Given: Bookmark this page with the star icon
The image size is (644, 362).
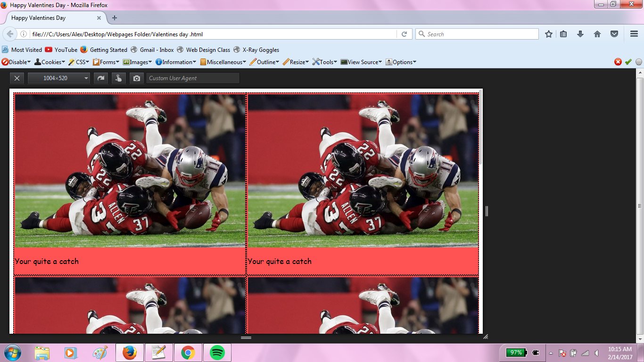Looking at the screenshot, I should pyautogui.click(x=549, y=34).
